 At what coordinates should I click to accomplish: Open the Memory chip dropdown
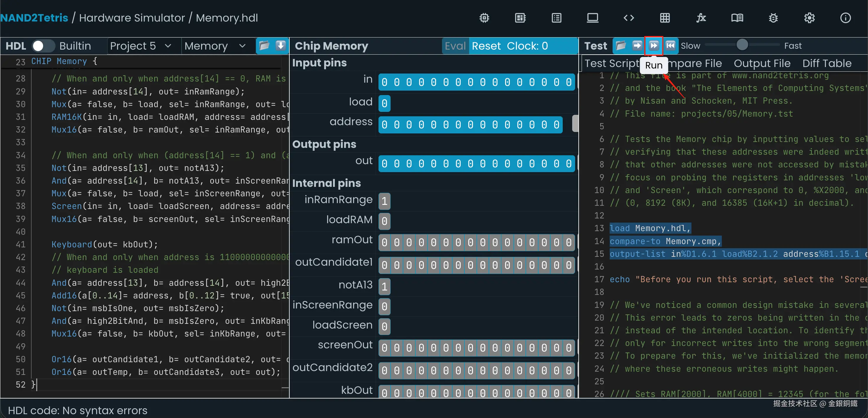[x=215, y=46]
